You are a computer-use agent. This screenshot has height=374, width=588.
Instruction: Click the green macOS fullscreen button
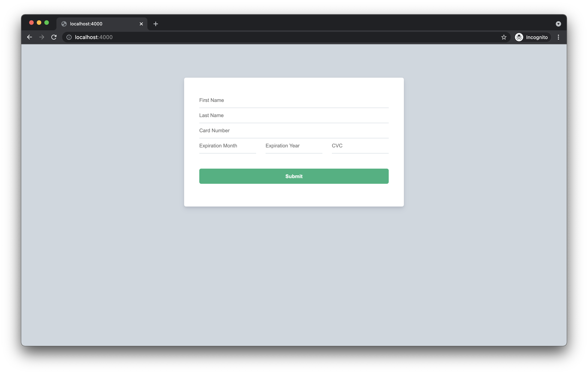click(x=47, y=23)
